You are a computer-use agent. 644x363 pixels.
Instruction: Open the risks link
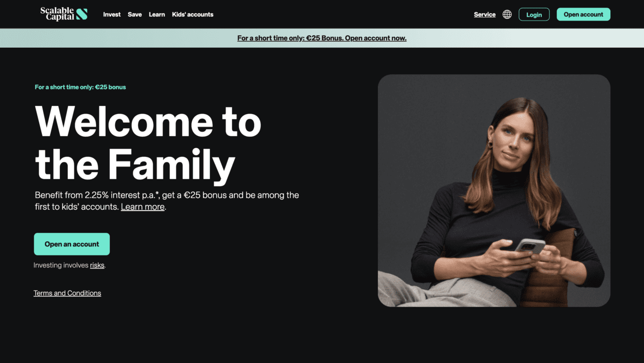(97, 265)
